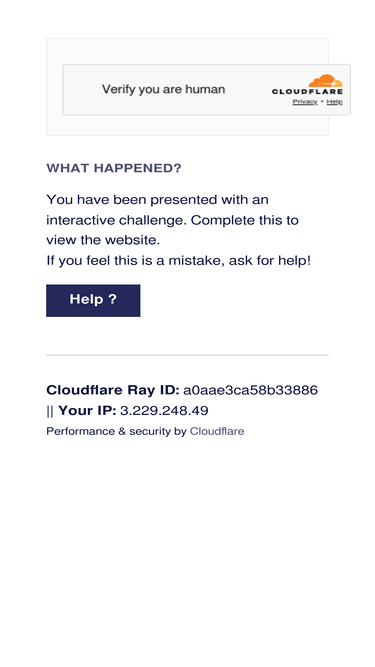Open the small Help link beside Privacy
375x667 pixels.
click(334, 102)
